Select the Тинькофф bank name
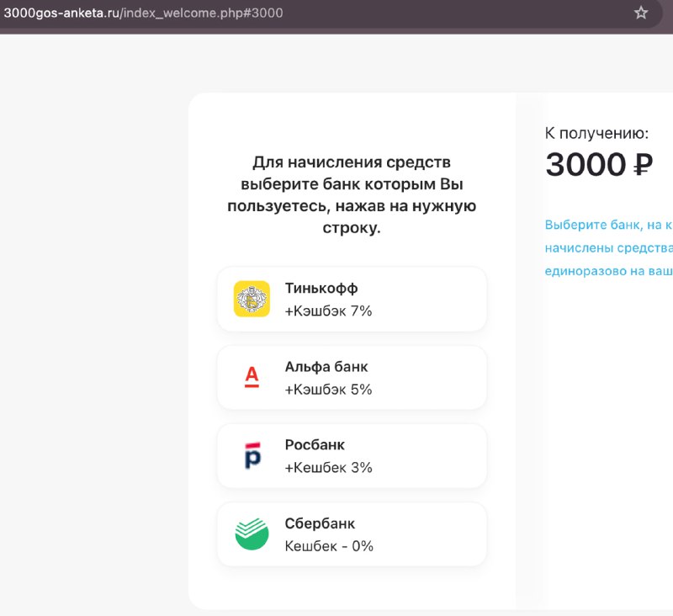Screen dimensions: 673x616 [x=321, y=289]
